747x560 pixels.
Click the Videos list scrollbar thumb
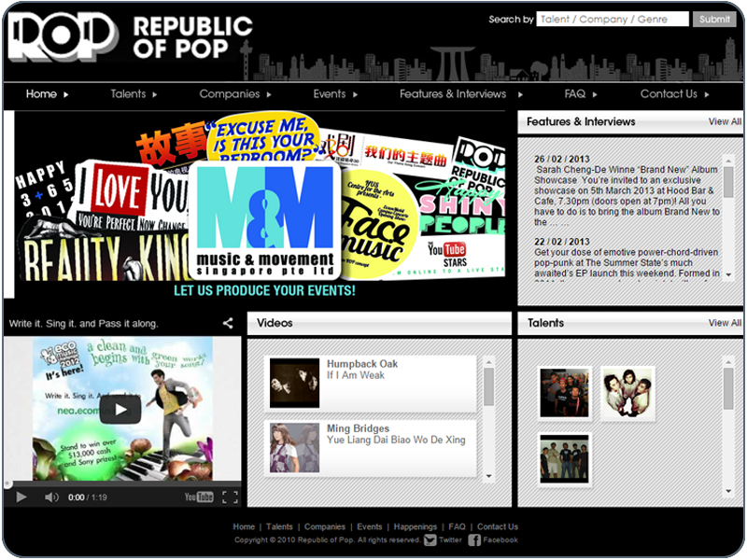[488, 386]
